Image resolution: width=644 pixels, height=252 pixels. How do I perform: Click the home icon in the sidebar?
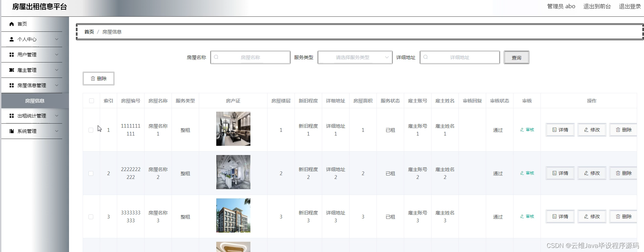pyautogui.click(x=12, y=24)
